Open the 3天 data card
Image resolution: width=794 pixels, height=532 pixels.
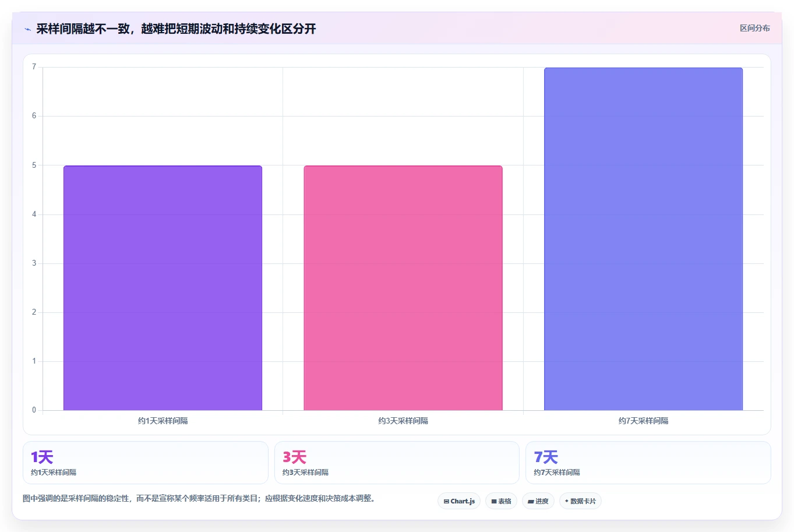[x=397, y=463]
